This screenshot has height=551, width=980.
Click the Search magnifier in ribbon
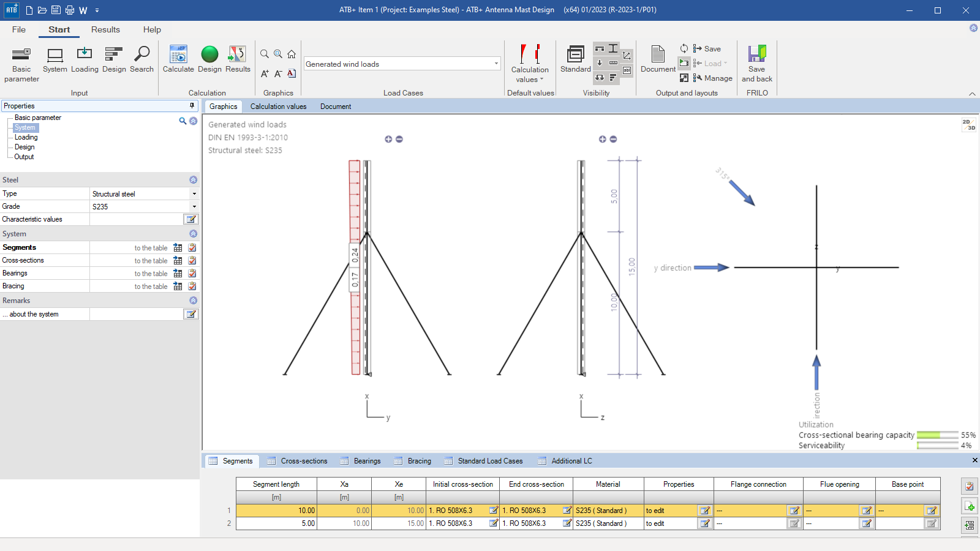coord(141,60)
